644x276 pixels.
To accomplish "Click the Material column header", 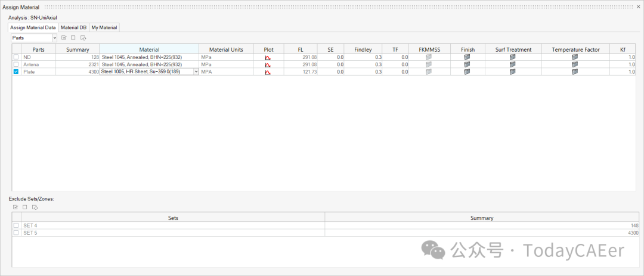I will [x=149, y=49].
